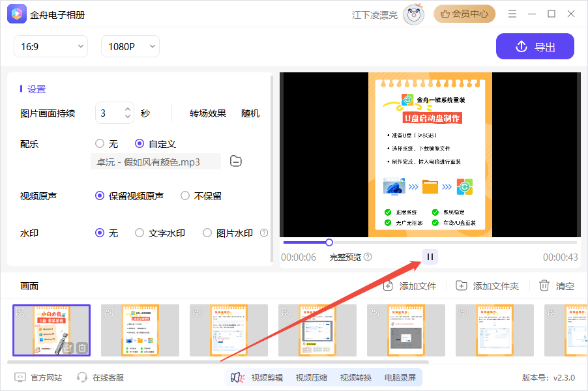Click the 清空 clear all button

(557, 286)
